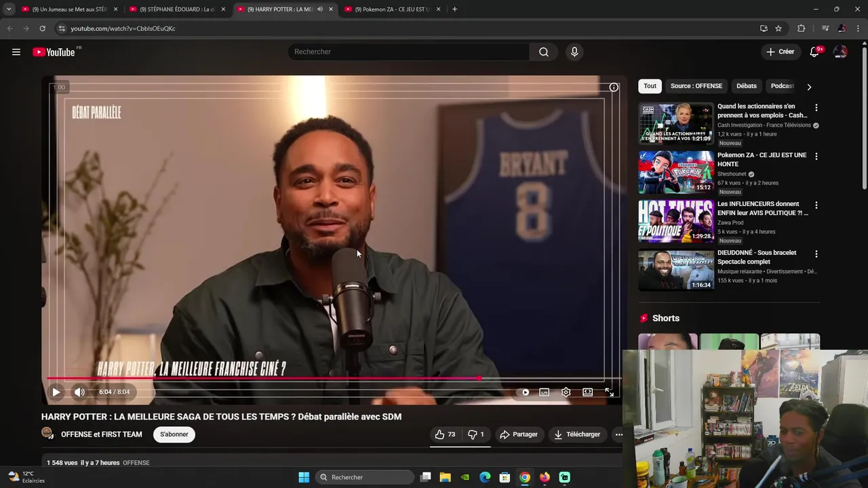This screenshot has width=868, height=488.
Task: Toggle the autoplay switch in player
Action: point(524,392)
